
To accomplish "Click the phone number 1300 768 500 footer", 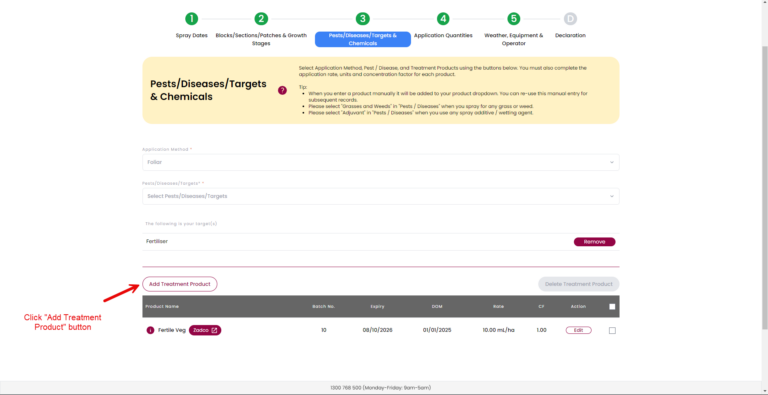I will 347,388.
